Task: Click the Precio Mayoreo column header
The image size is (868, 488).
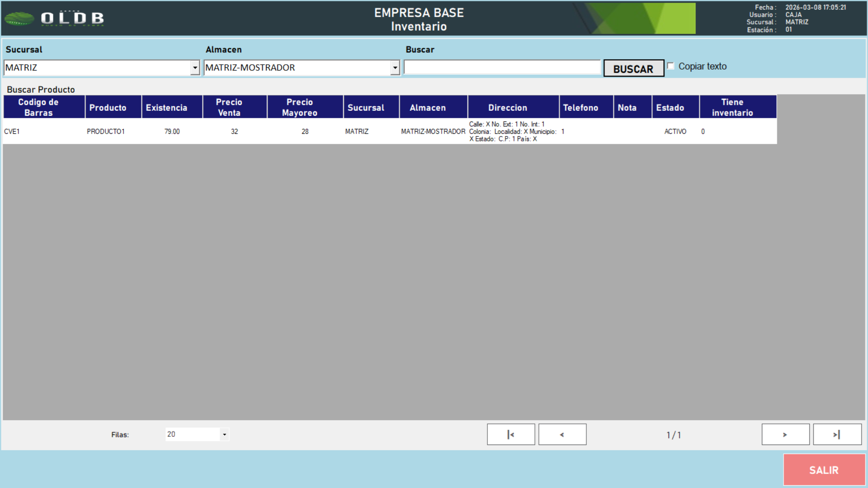Action: click(299, 107)
